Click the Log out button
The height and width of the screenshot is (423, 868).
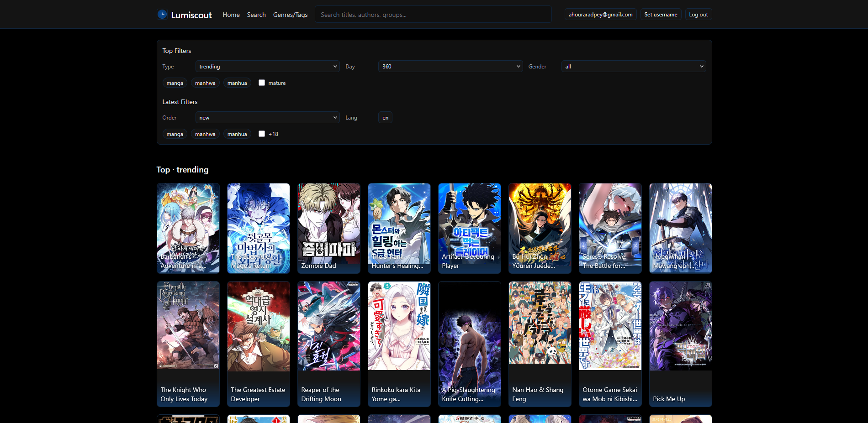698,15
